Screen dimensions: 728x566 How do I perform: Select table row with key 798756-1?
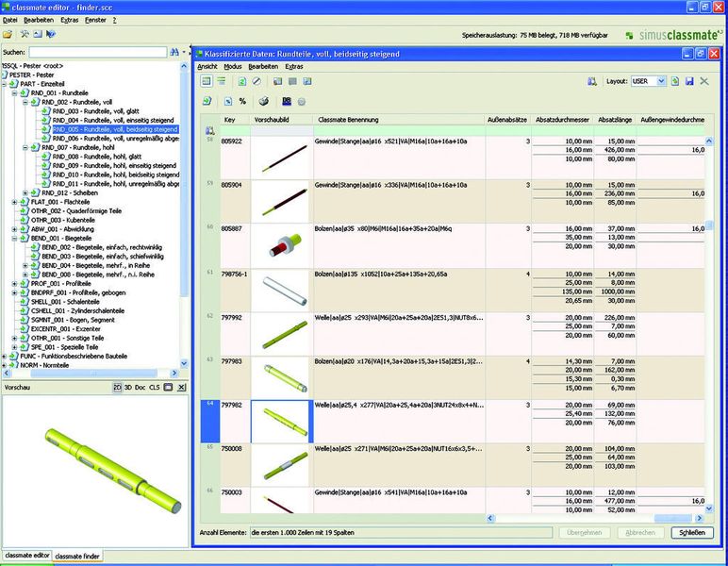[453, 291]
